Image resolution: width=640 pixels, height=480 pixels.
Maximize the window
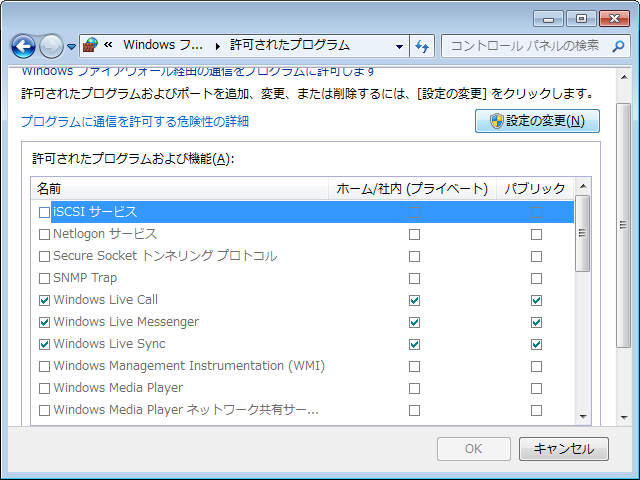tap(581, 19)
